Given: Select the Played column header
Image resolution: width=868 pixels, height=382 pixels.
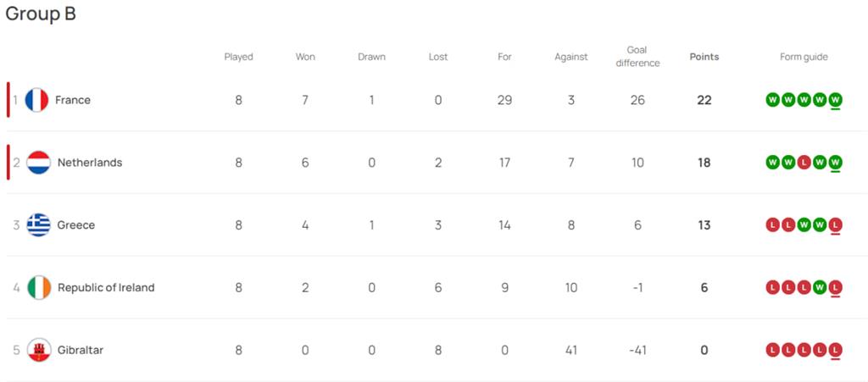Looking at the screenshot, I should 238,57.
